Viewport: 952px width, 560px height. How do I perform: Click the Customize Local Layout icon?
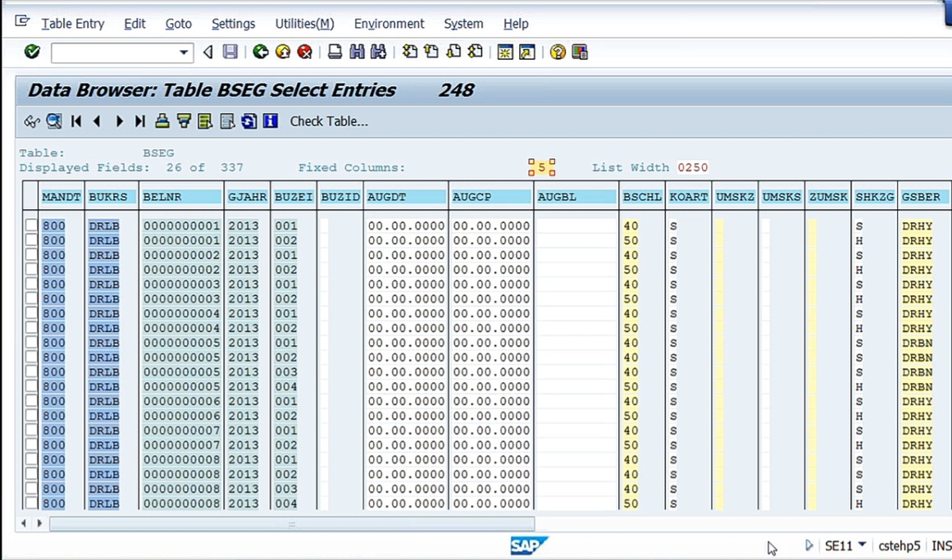pyautogui.click(x=580, y=52)
